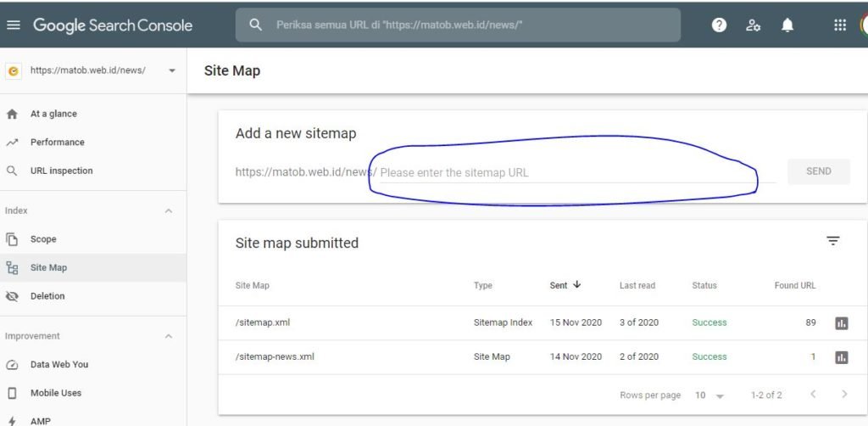Click the Sent column sort arrow
The width and height of the screenshot is (868, 426).
(576, 285)
